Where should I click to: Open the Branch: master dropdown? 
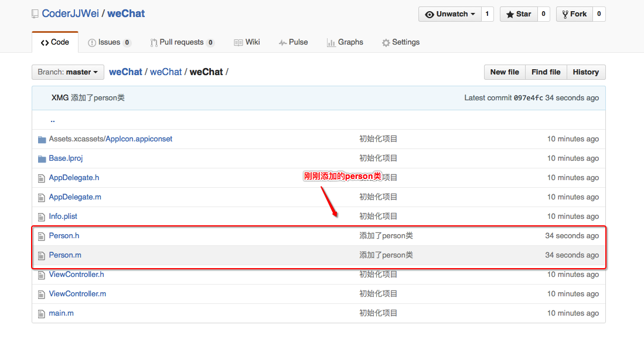[x=68, y=72]
